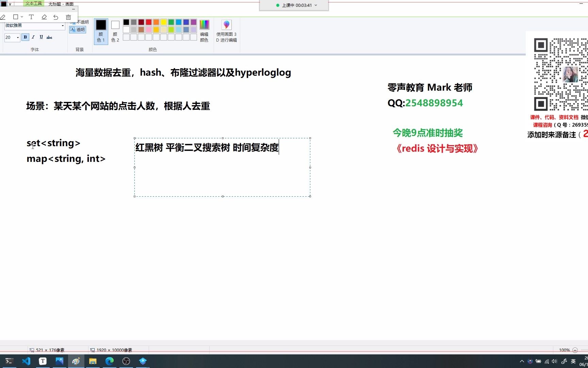Pick the red color swatch
The image size is (588, 368).
(149, 22)
